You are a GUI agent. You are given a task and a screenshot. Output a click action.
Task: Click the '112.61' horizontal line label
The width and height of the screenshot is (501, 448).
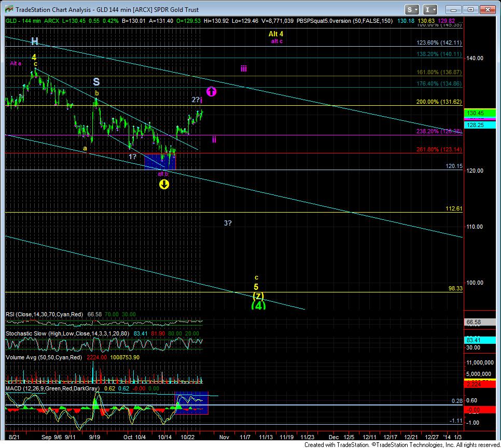pos(454,208)
